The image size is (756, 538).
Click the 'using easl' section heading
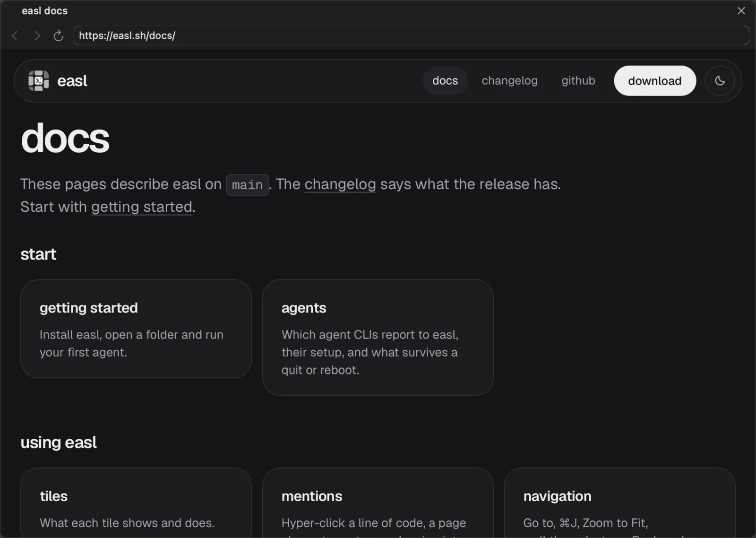pos(59,443)
